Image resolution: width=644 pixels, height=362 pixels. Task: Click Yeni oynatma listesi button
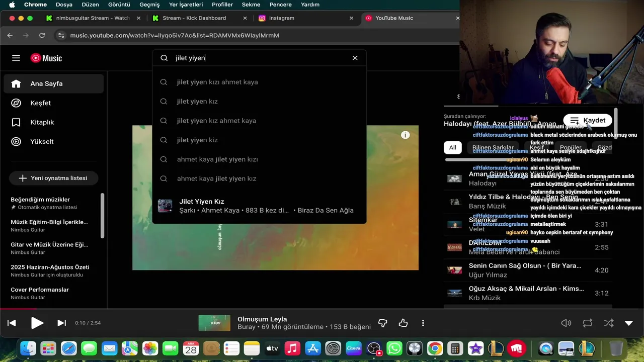(53, 178)
